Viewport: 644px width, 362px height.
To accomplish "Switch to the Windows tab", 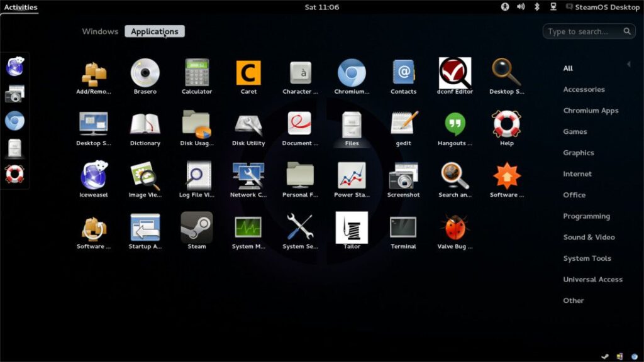I will pyautogui.click(x=99, y=31).
